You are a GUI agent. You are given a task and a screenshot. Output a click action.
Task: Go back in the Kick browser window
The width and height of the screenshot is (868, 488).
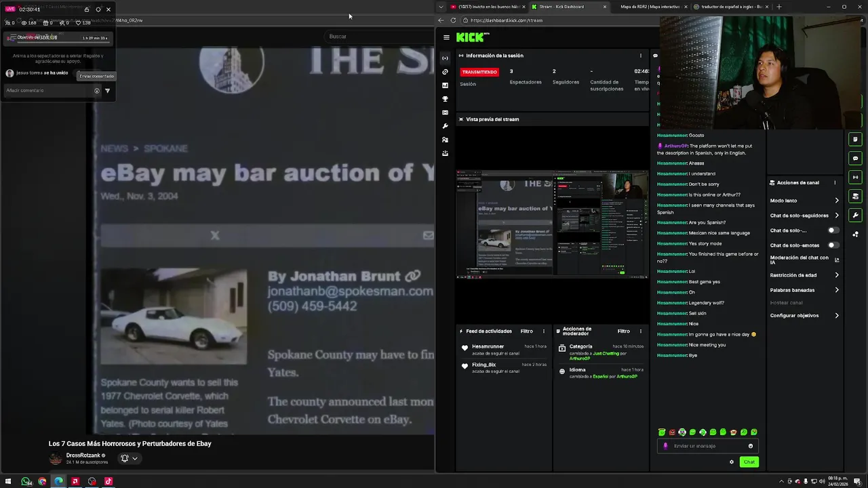click(441, 20)
